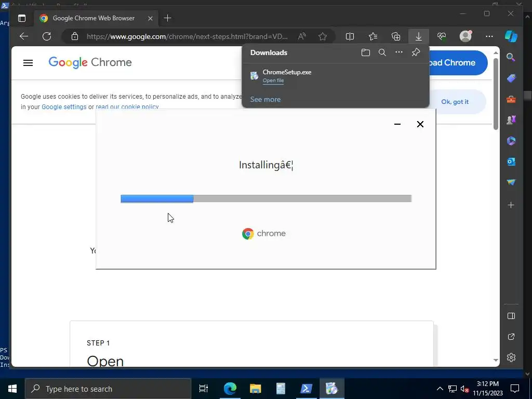The width and height of the screenshot is (532, 399).
Task: Open the muted volume tray icon
Action: click(x=464, y=389)
